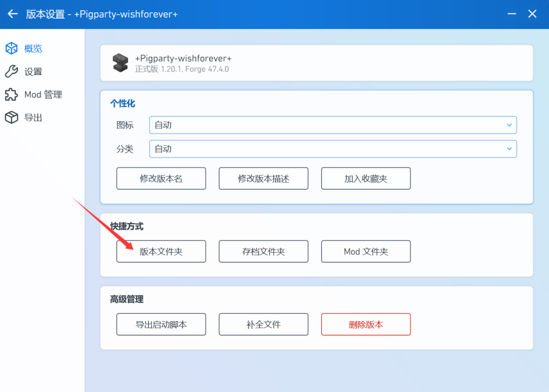Close the launcher with the X icon

pos(532,14)
